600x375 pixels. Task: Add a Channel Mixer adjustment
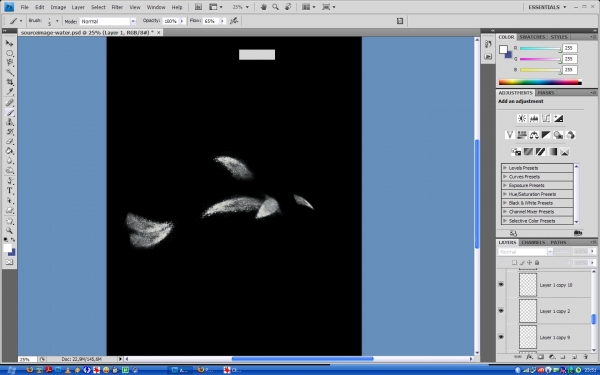tap(571, 135)
